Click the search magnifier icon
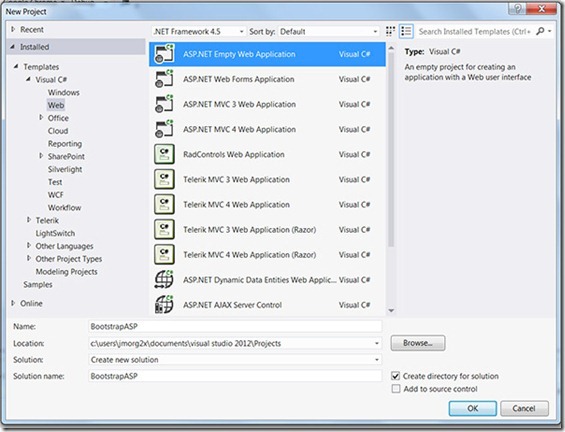Viewport: 565px width, 432px height. pos(540,31)
